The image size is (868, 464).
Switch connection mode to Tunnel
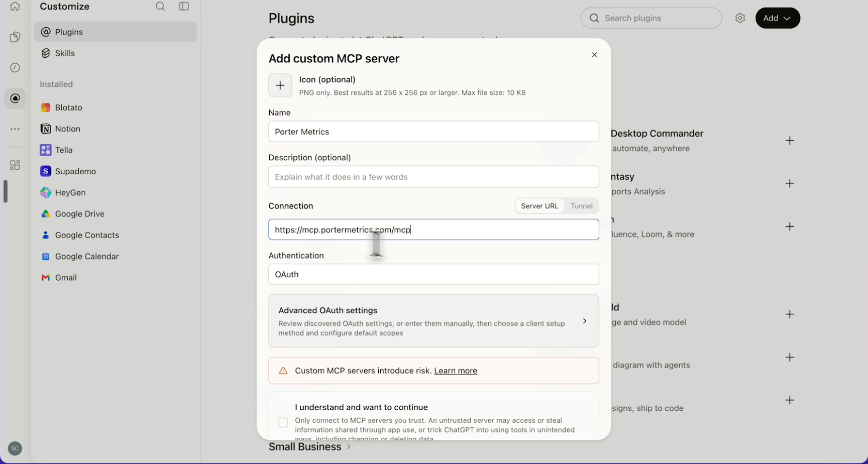point(581,206)
